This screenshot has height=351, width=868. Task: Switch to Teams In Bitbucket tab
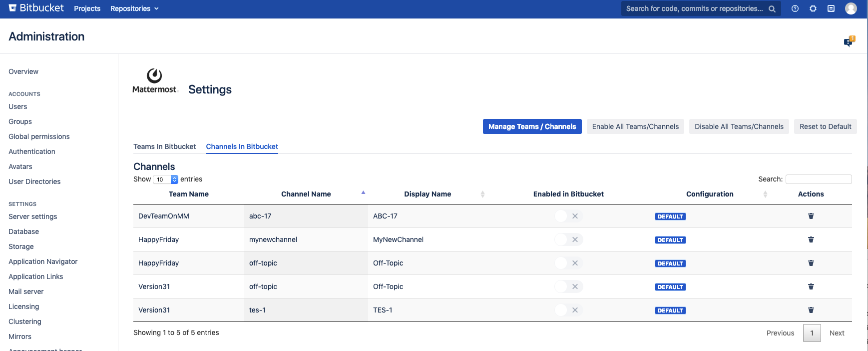point(164,146)
